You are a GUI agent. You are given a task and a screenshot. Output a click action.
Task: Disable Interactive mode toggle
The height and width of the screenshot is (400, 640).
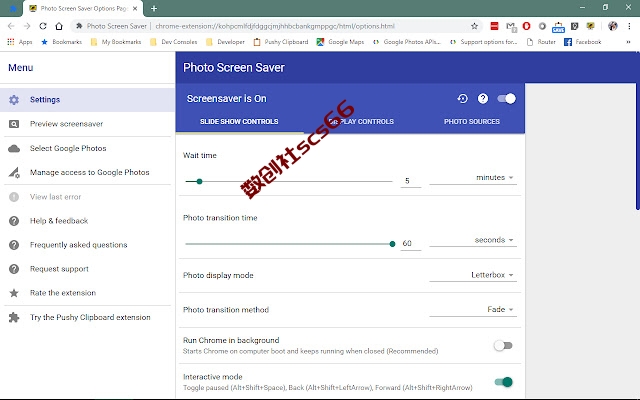[x=503, y=382]
